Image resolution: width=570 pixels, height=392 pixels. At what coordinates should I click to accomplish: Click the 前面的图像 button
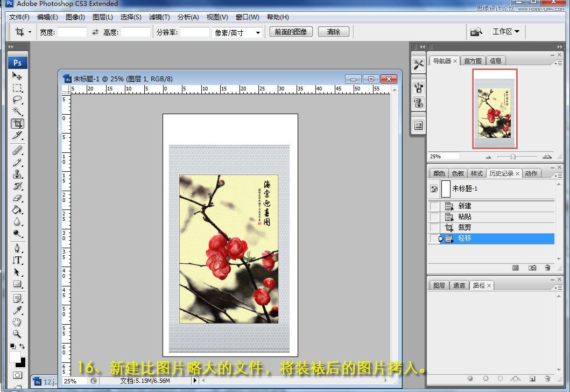[291, 32]
